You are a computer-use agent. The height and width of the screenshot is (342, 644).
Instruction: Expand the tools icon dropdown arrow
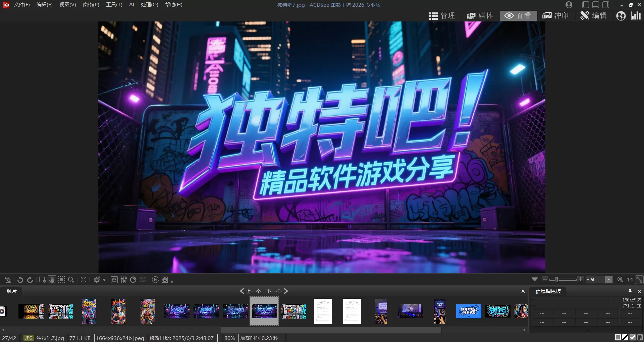click(x=104, y=280)
